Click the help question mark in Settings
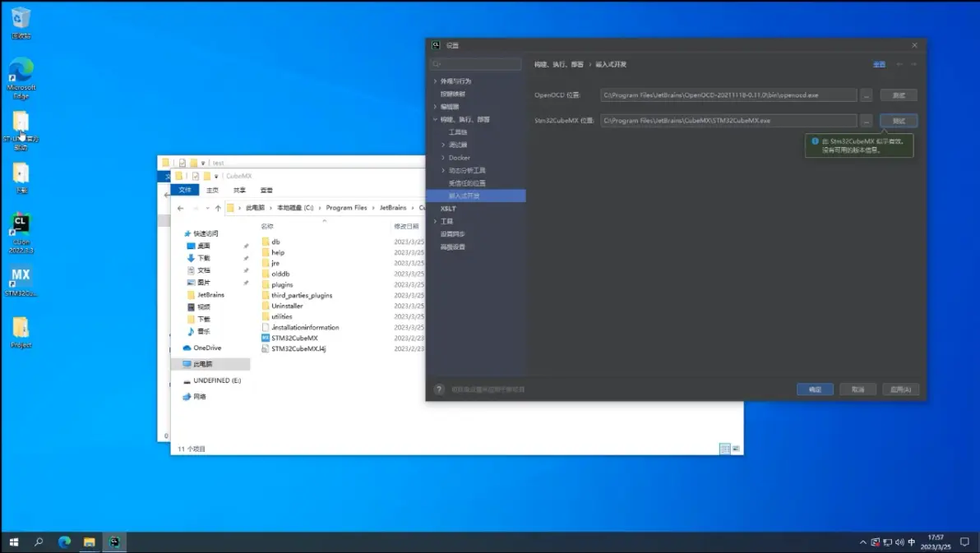980x553 pixels. (439, 389)
